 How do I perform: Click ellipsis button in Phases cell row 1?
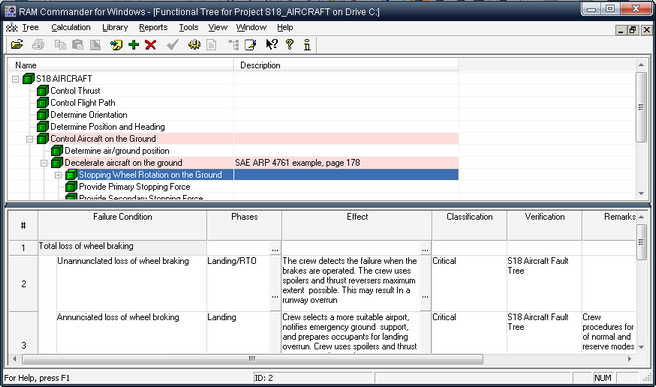[x=275, y=249]
